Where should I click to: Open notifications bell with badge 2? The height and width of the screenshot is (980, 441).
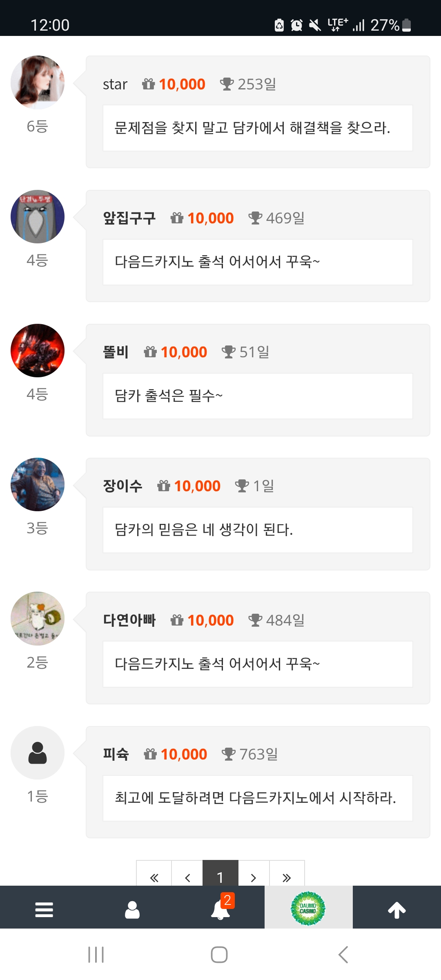[x=220, y=910]
